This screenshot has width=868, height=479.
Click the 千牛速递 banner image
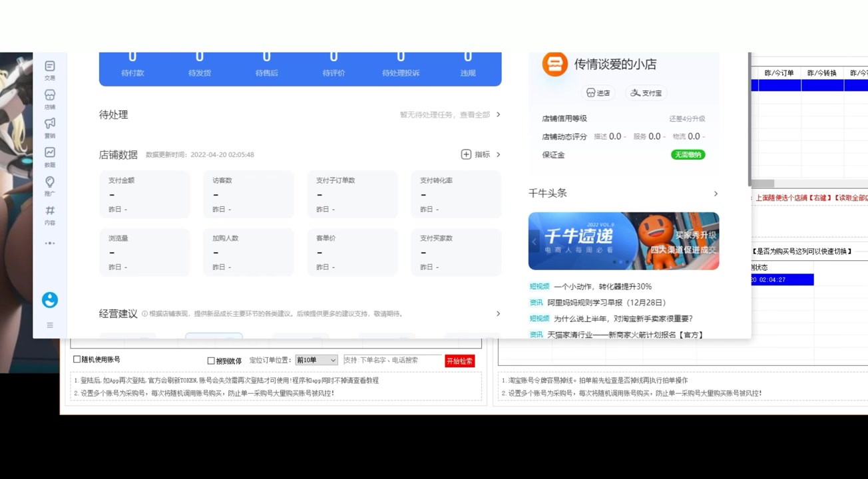624,241
